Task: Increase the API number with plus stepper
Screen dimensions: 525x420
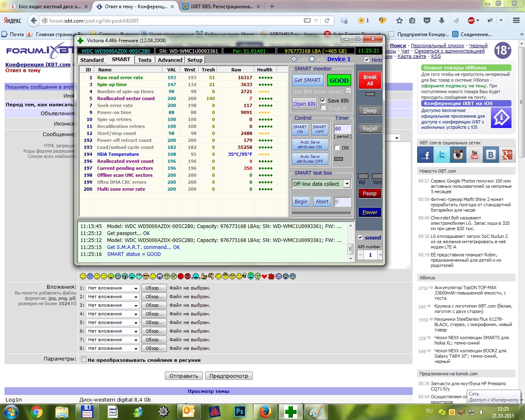Action: click(x=381, y=255)
